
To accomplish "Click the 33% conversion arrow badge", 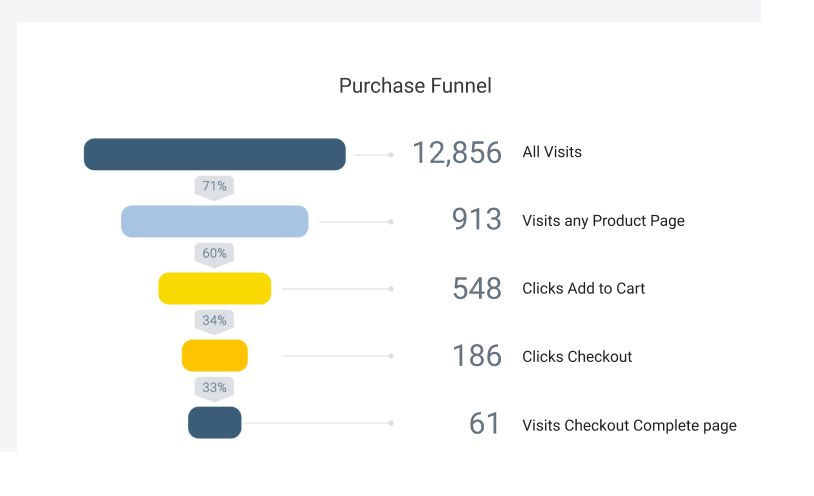I will pos(214,390).
